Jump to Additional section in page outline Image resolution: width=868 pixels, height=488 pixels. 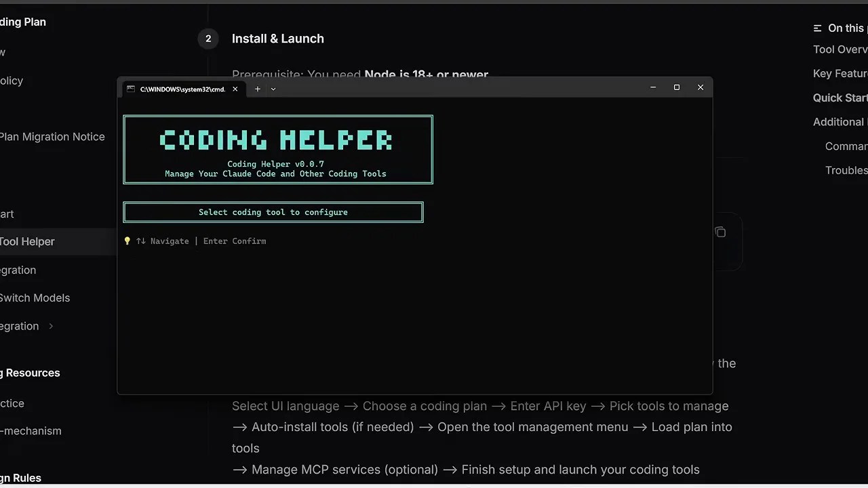[x=840, y=122]
